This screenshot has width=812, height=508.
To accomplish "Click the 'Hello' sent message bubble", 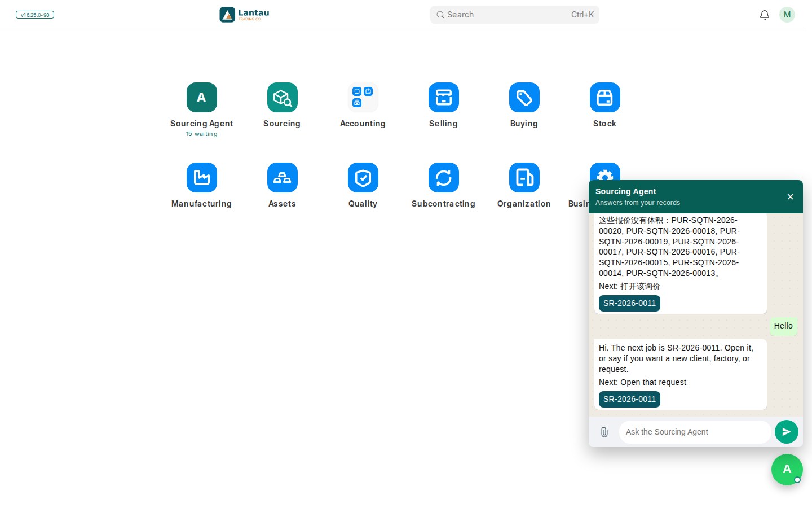I will click(x=783, y=326).
